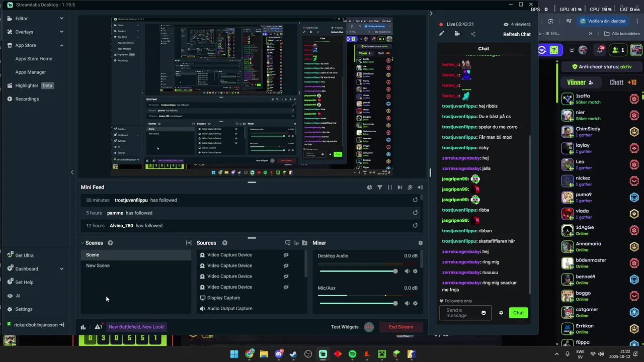Toggle visibility of second Video Capture Device

pos(286,265)
